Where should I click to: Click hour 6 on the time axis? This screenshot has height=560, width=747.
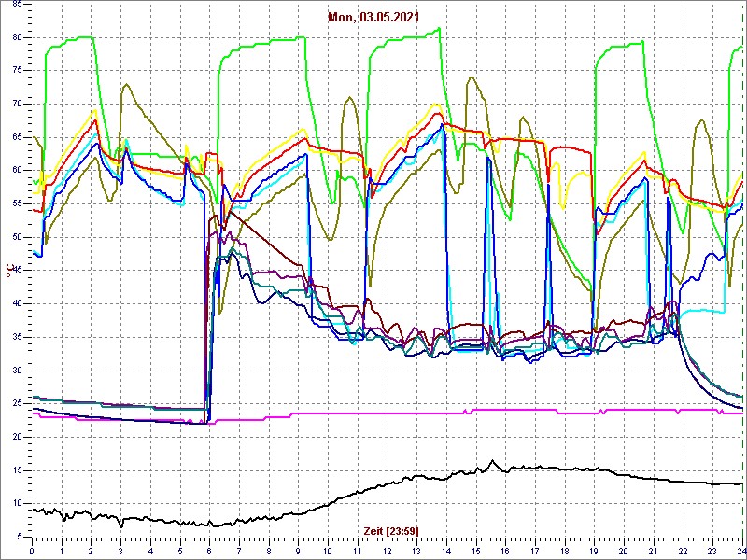tap(209, 551)
